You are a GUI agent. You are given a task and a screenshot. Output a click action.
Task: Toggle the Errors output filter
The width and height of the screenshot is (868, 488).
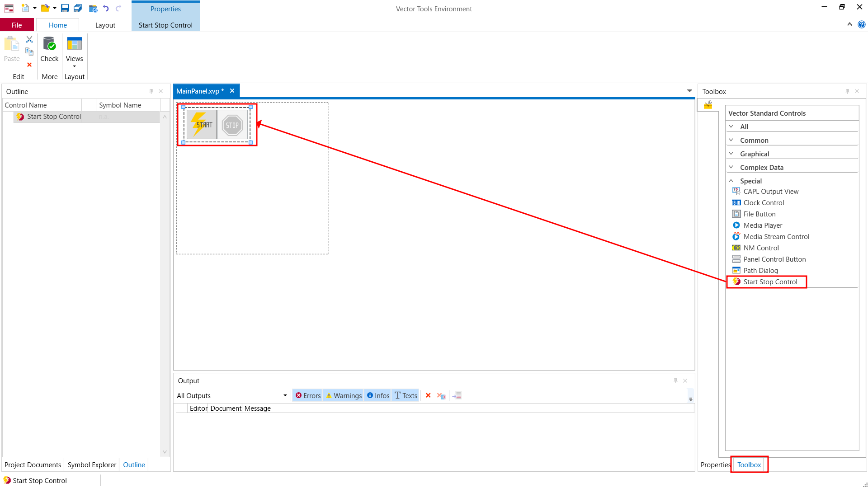pyautogui.click(x=308, y=395)
